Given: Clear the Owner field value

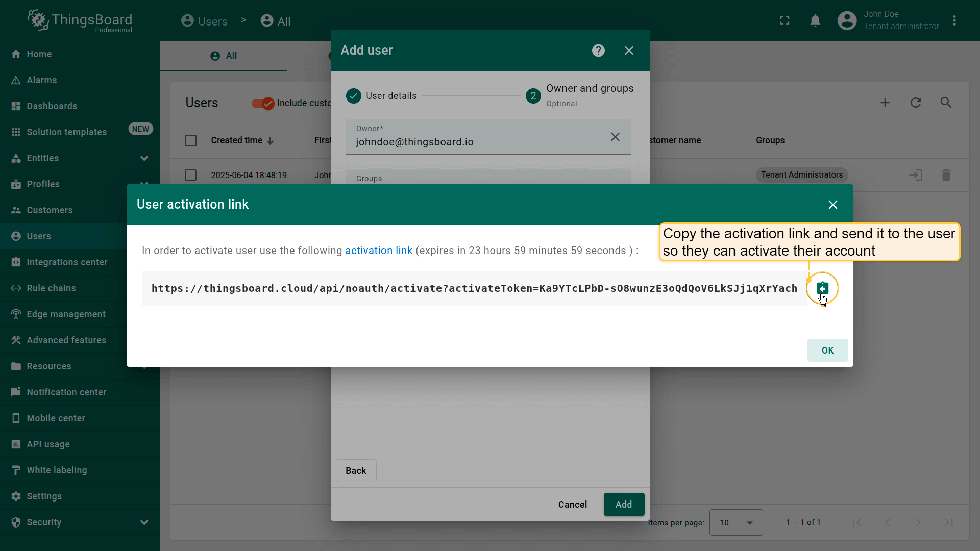Looking at the screenshot, I should 615,137.
